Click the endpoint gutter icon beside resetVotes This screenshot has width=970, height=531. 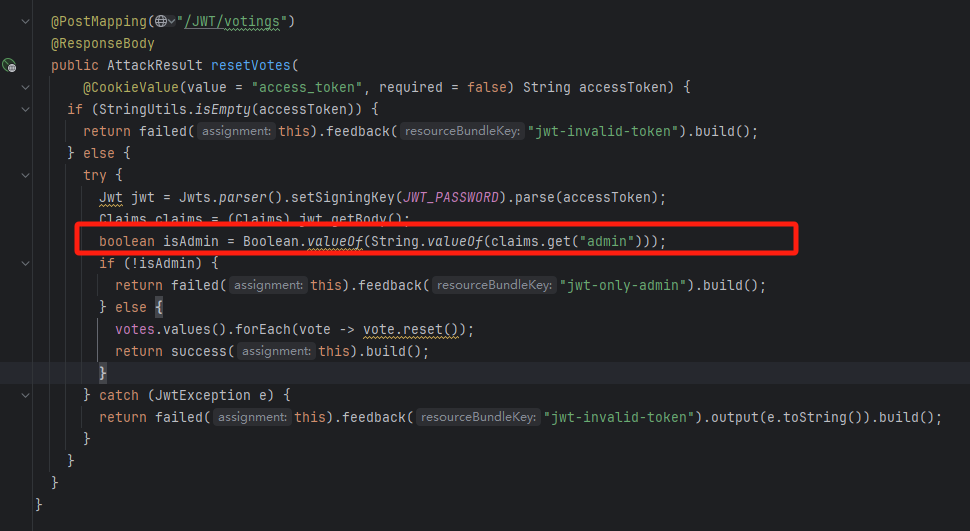(x=9, y=65)
